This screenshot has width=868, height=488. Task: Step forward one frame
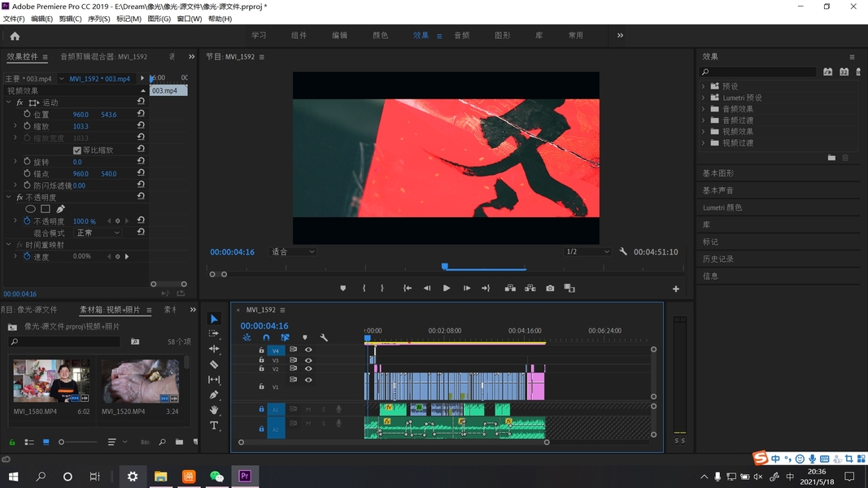[467, 288]
